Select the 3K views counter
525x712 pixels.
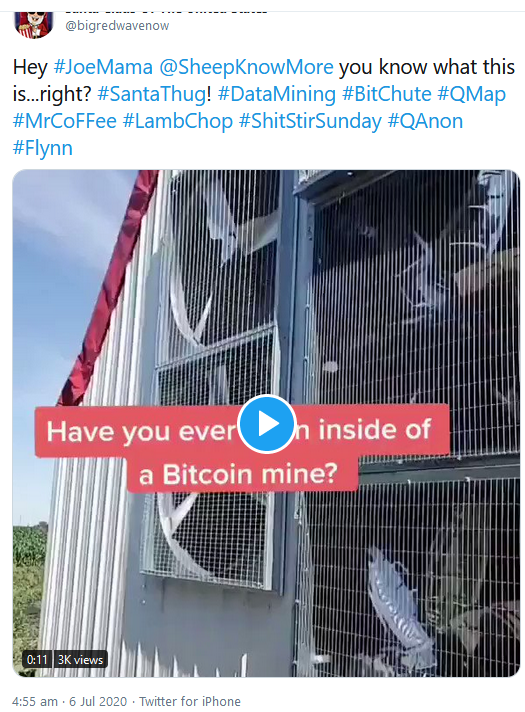click(80, 659)
